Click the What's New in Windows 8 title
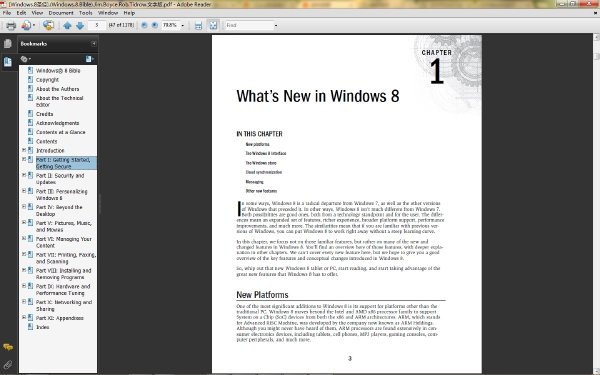The height and width of the screenshot is (375, 600). (x=318, y=96)
